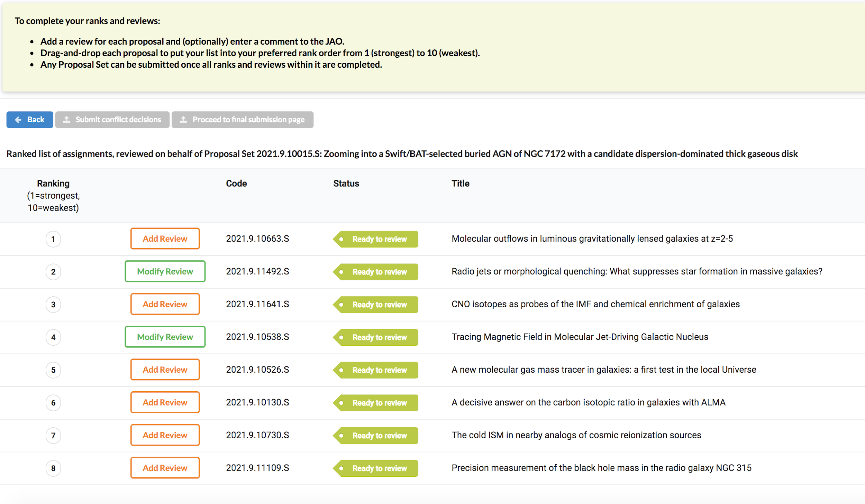Click the rank 6 circle badge
Image resolution: width=865 pixels, height=504 pixels.
pos(53,403)
